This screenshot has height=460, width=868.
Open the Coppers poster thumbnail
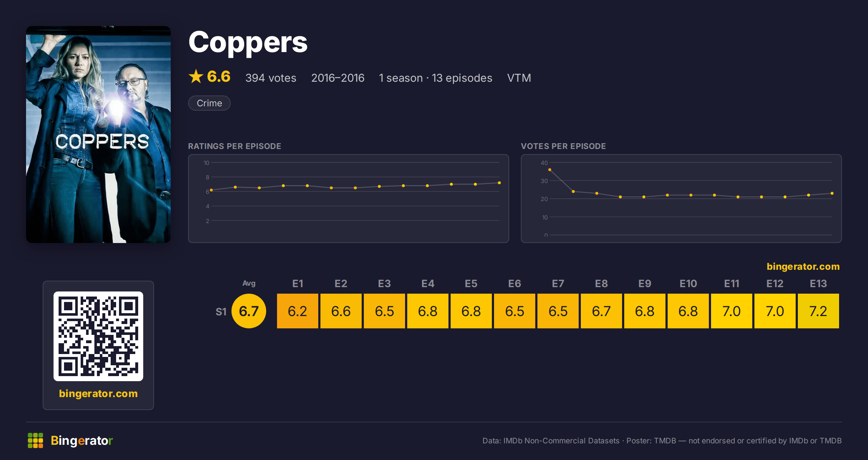coord(98,135)
